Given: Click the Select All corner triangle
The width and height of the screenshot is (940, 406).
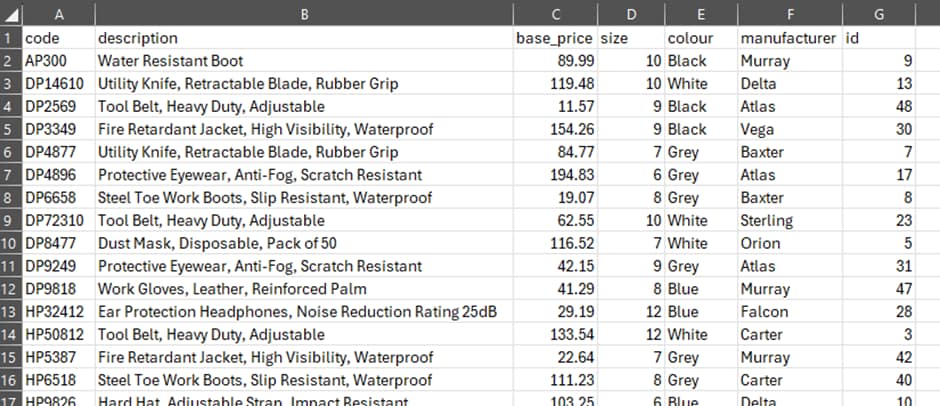Looking at the screenshot, I should (x=10, y=13).
